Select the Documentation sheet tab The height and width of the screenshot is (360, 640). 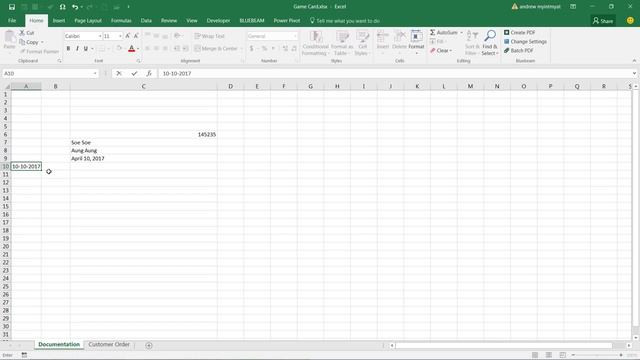point(59,344)
